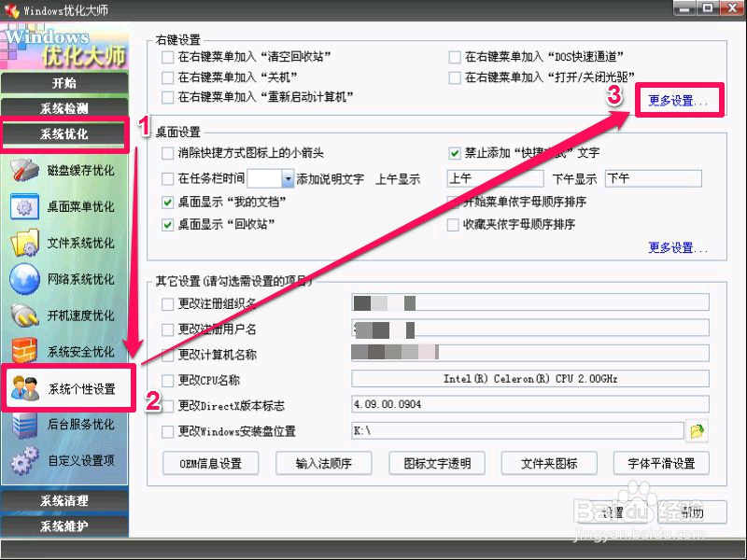Click 更多设置 link in 右键设置

pyautogui.click(x=678, y=101)
